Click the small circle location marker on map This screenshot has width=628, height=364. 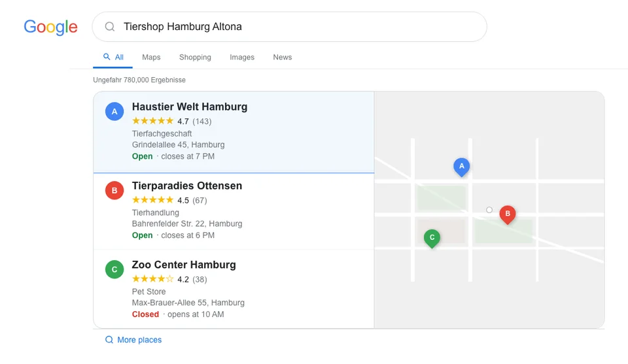489,210
